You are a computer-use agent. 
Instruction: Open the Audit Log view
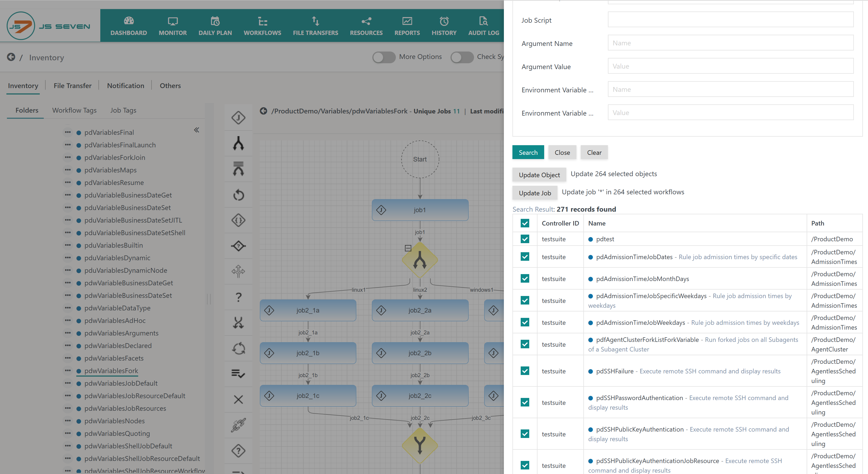point(484,26)
